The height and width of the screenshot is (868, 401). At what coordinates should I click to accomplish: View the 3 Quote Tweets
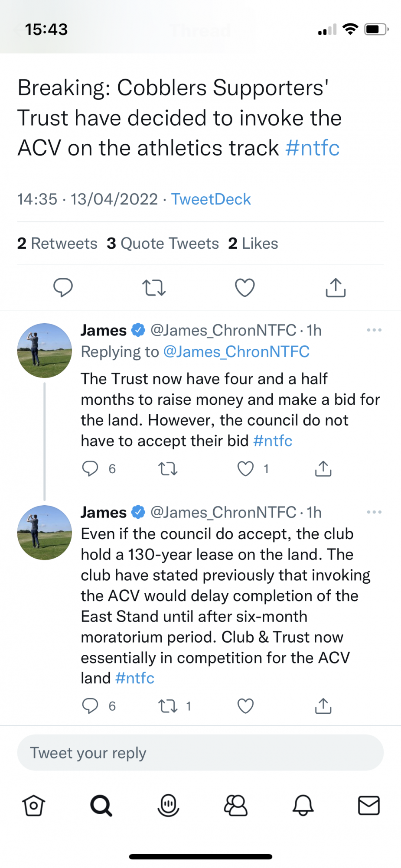[163, 244]
